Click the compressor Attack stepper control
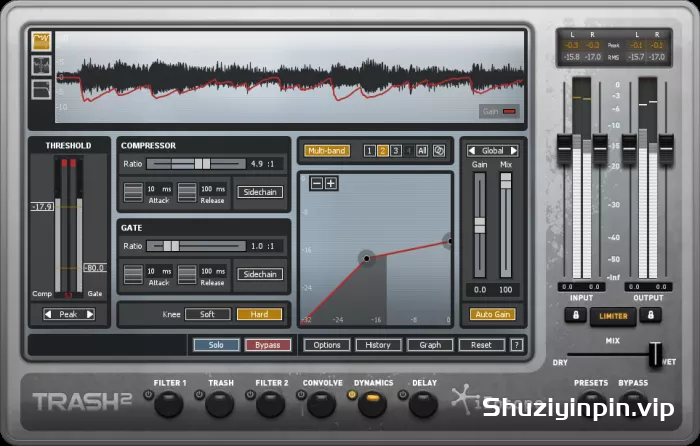This screenshot has width=700, height=446. pyautogui.click(x=133, y=192)
